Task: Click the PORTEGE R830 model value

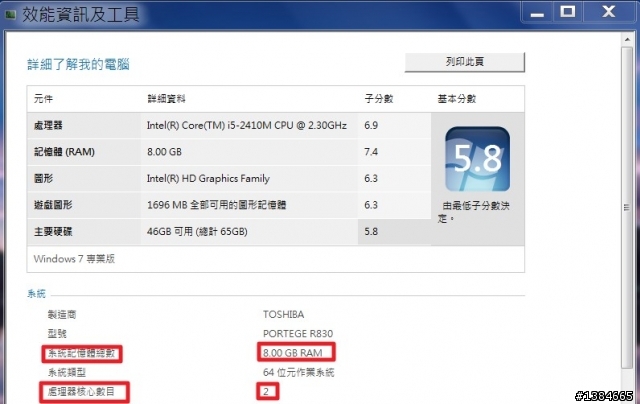Action: point(298,334)
